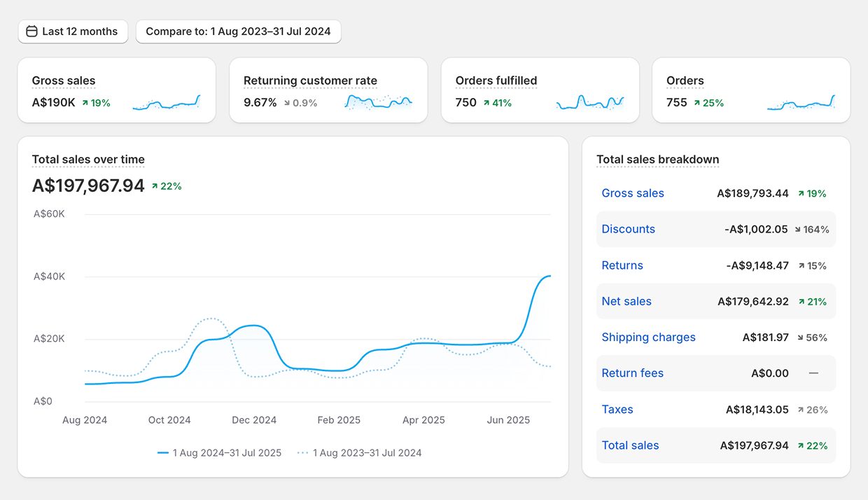
Task: Click the Orders card sparkline chart
Action: click(x=801, y=103)
